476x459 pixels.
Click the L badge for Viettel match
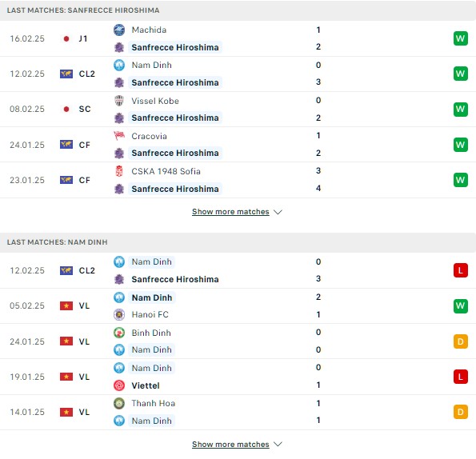(x=461, y=377)
